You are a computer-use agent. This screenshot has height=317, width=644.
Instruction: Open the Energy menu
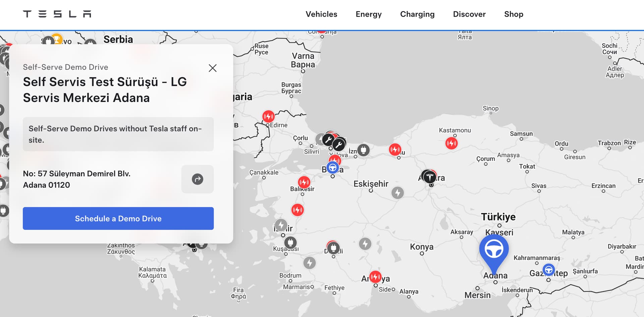[x=369, y=14]
